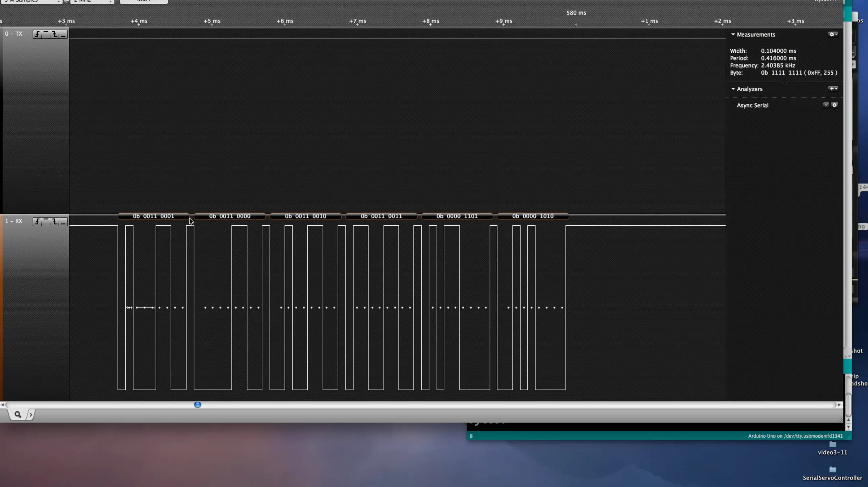Set rising edge trigger on TX channel

point(37,34)
